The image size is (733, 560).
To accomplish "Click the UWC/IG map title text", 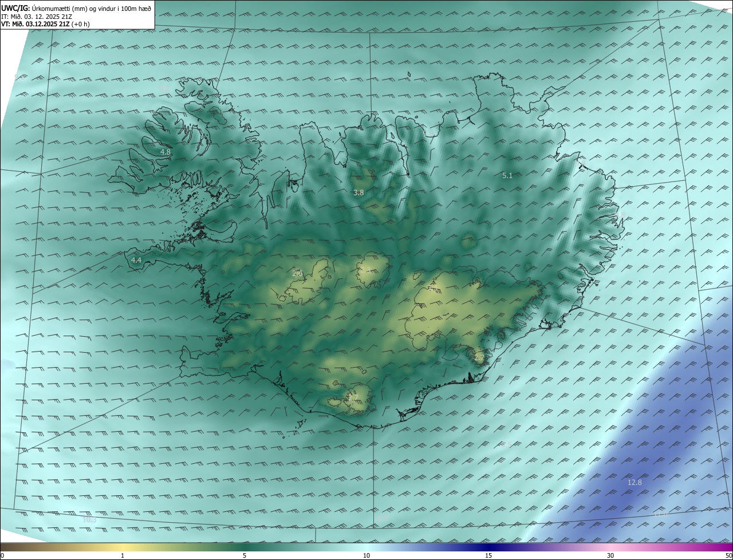I will point(76,9).
